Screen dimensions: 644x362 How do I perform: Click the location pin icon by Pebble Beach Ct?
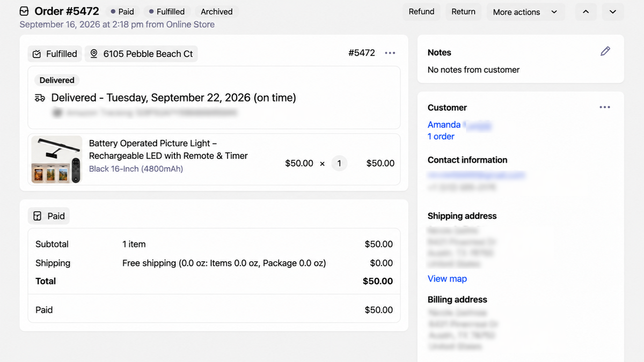point(94,54)
